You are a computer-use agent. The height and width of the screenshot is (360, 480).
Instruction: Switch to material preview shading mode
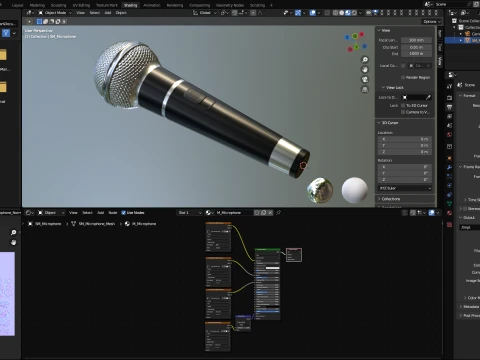click(x=348, y=13)
